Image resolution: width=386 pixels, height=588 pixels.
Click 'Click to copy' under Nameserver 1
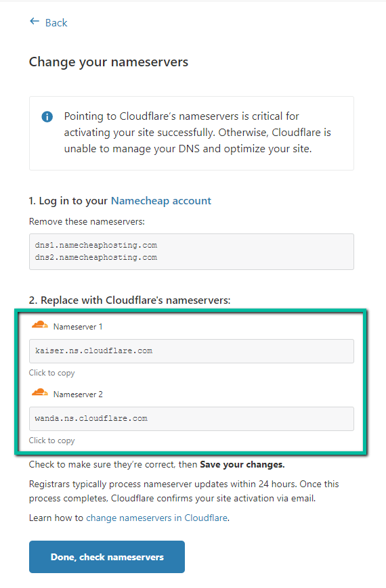(52, 373)
